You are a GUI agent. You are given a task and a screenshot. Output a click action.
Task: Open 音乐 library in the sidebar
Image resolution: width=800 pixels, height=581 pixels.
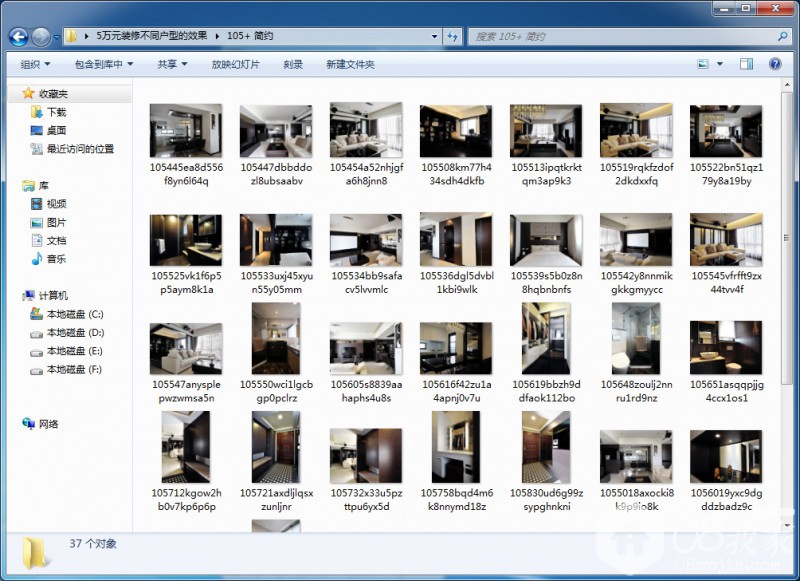[56, 259]
